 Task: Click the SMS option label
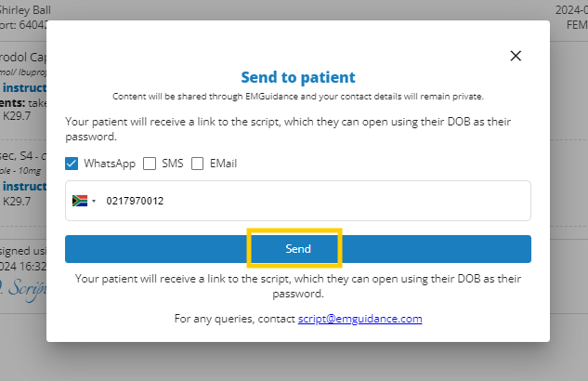[172, 164]
